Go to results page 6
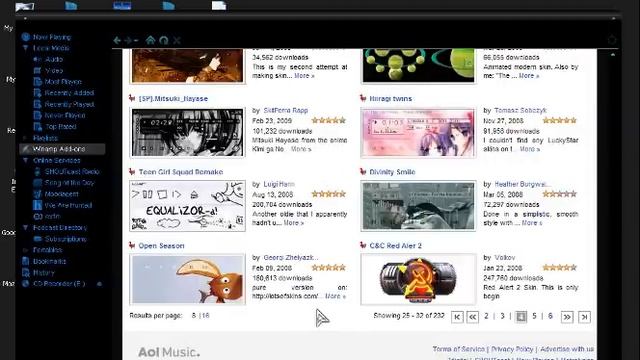640x360 pixels. pos(550,316)
